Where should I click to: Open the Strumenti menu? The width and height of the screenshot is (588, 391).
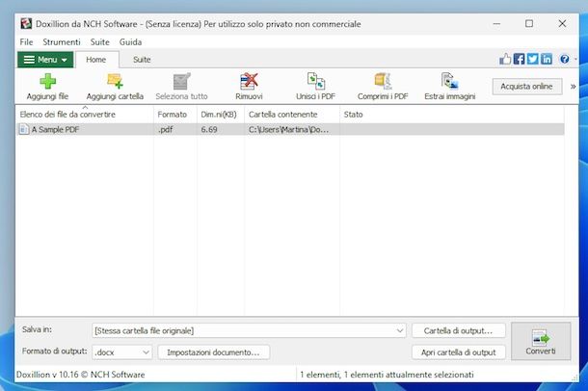pyautogui.click(x=62, y=42)
